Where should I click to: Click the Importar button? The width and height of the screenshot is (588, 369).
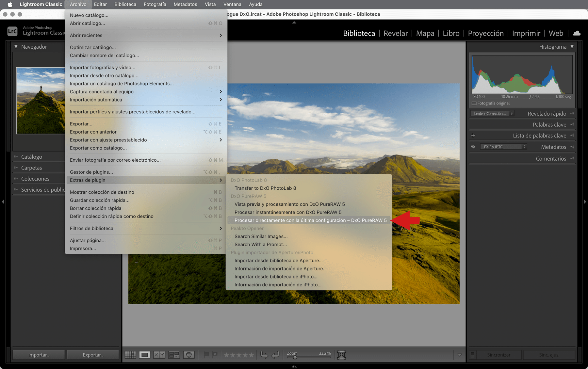click(x=39, y=355)
